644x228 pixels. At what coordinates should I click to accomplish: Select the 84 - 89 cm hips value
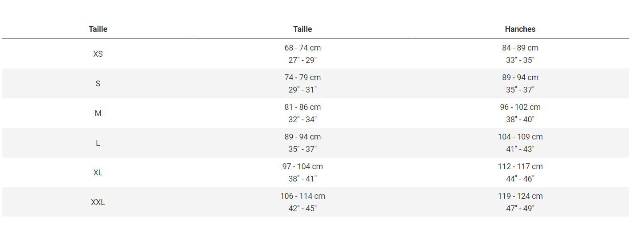520,48
